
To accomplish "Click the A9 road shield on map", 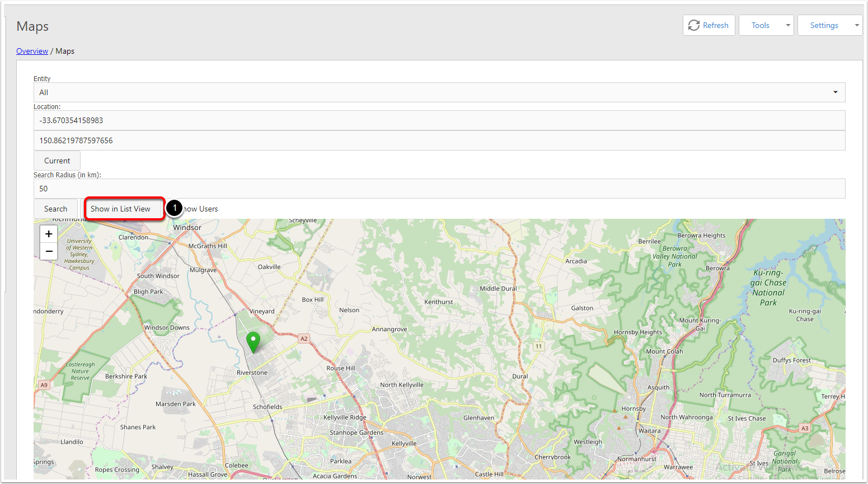I will (44, 385).
